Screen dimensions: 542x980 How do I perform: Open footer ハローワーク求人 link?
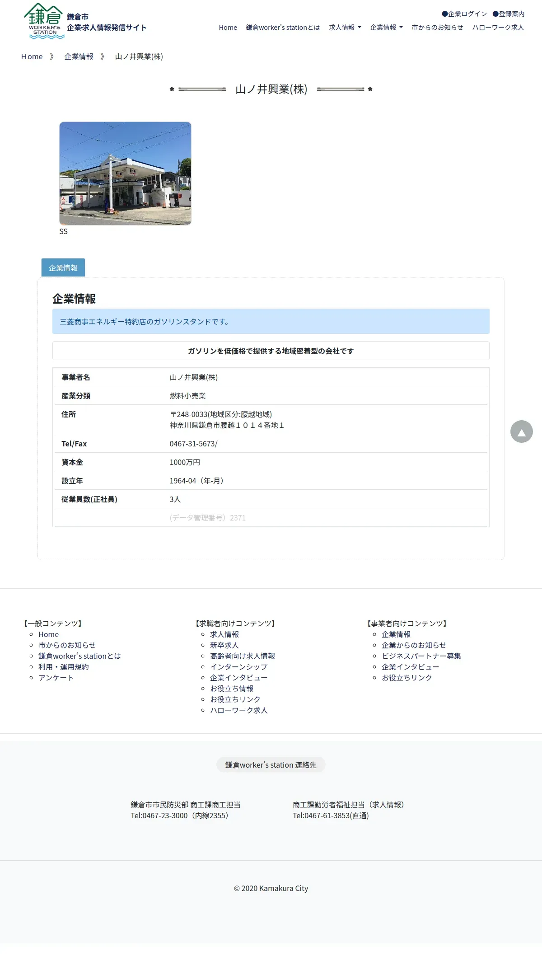coord(239,710)
